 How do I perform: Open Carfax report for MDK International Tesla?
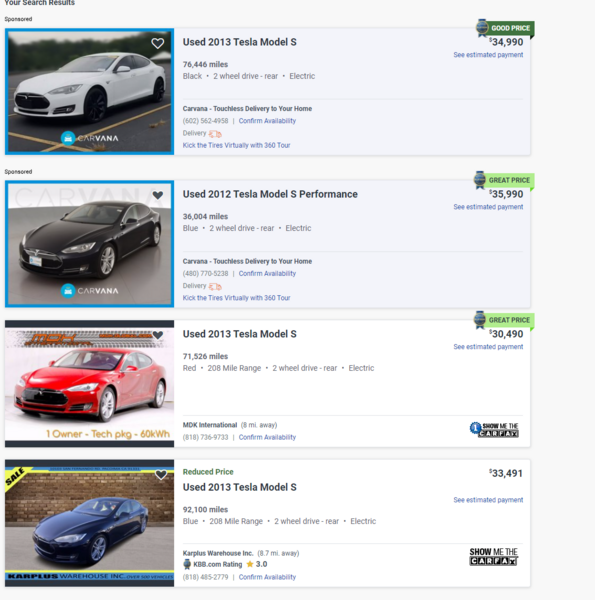click(x=494, y=430)
